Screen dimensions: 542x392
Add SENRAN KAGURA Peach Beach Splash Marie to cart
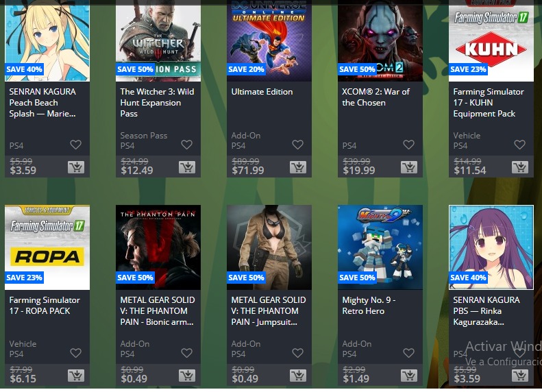[76, 167]
